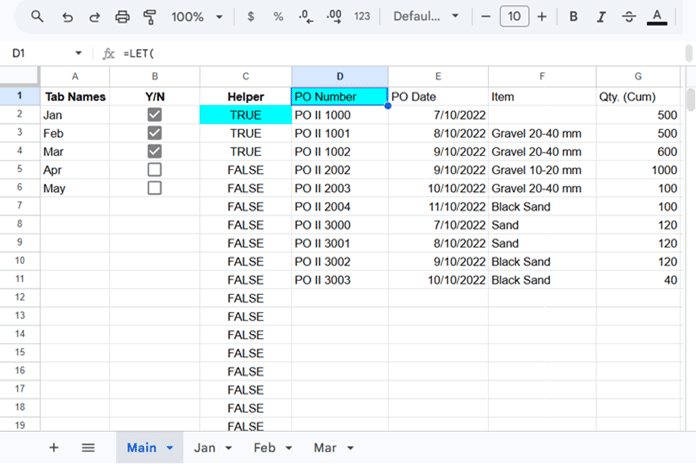This screenshot has width=696, height=464.
Task: Select the quantity cell showing 1000
Action: pyautogui.click(x=638, y=170)
